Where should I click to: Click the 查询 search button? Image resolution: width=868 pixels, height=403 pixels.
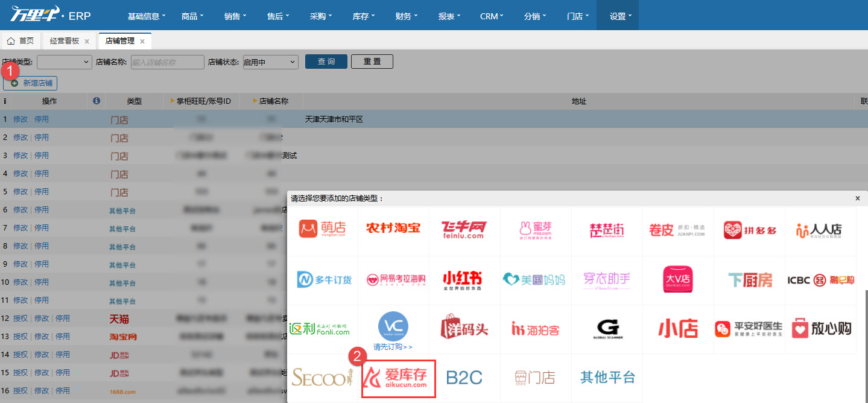(x=326, y=61)
